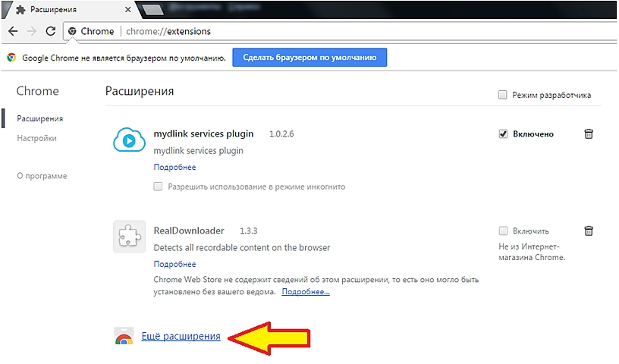Click the Chrome Web Store icon
Image resolution: width=619 pixels, height=364 pixels.
pyautogui.click(x=123, y=337)
